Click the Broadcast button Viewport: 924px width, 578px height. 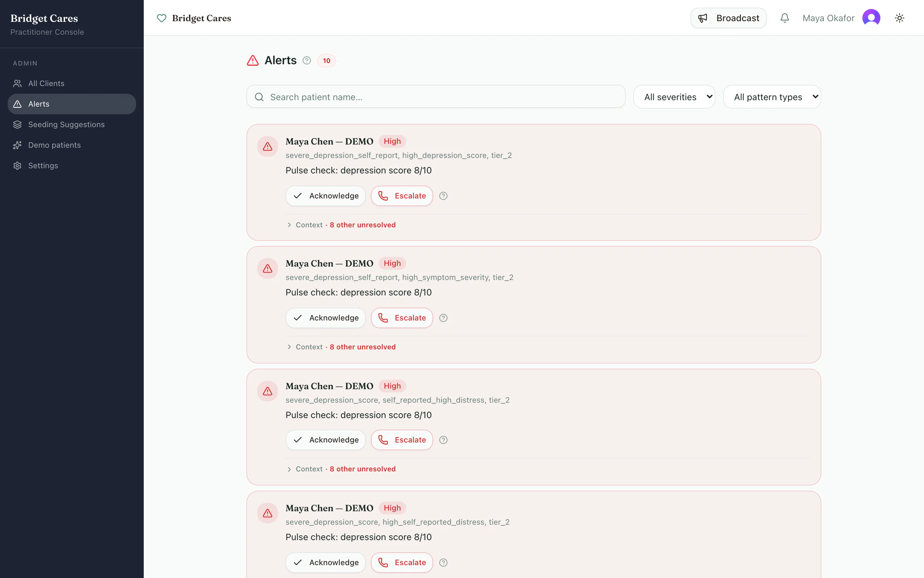[x=728, y=18]
